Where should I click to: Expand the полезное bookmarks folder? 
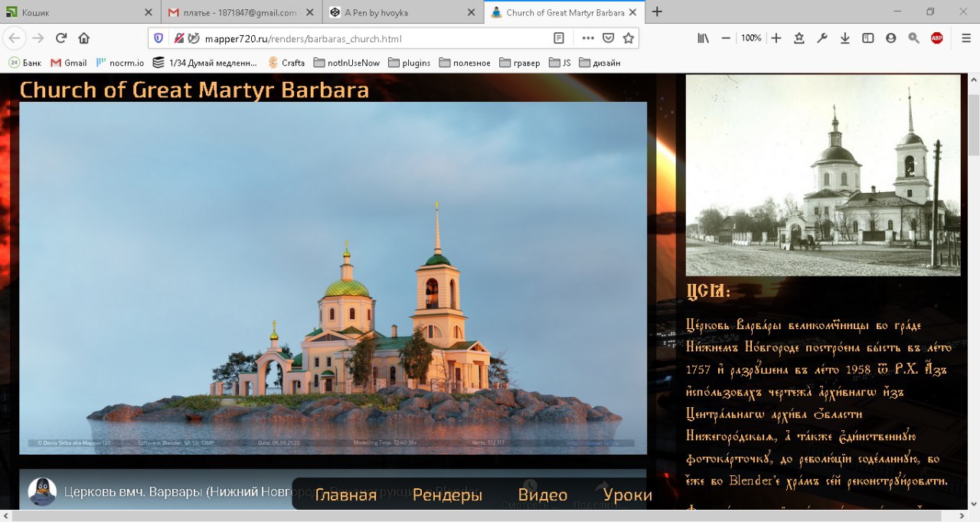(x=465, y=63)
